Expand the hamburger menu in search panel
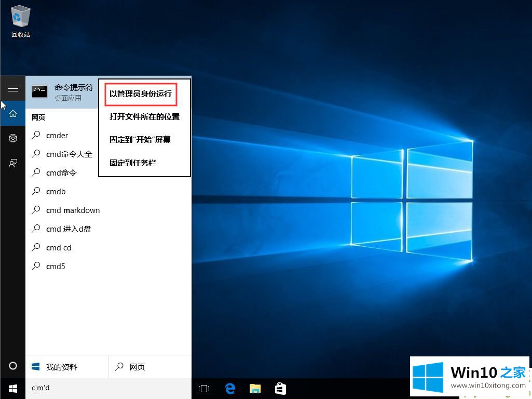This screenshot has height=399, width=532. (13, 89)
